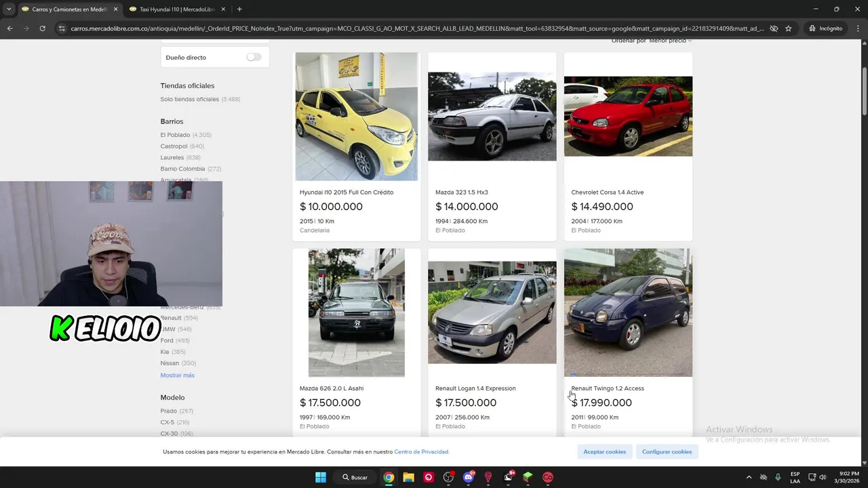This screenshot has width=868, height=488.
Task: Reload the current page
Action: (x=42, y=28)
